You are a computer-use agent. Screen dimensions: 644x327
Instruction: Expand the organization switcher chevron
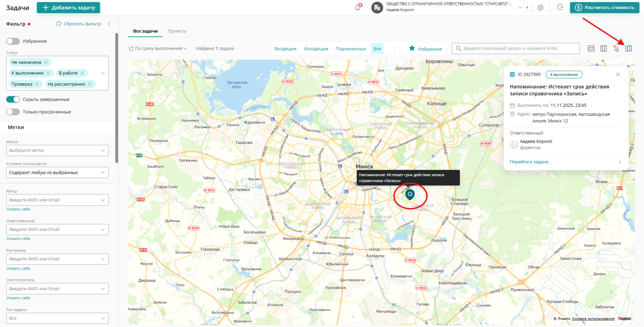(x=520, y=7)
